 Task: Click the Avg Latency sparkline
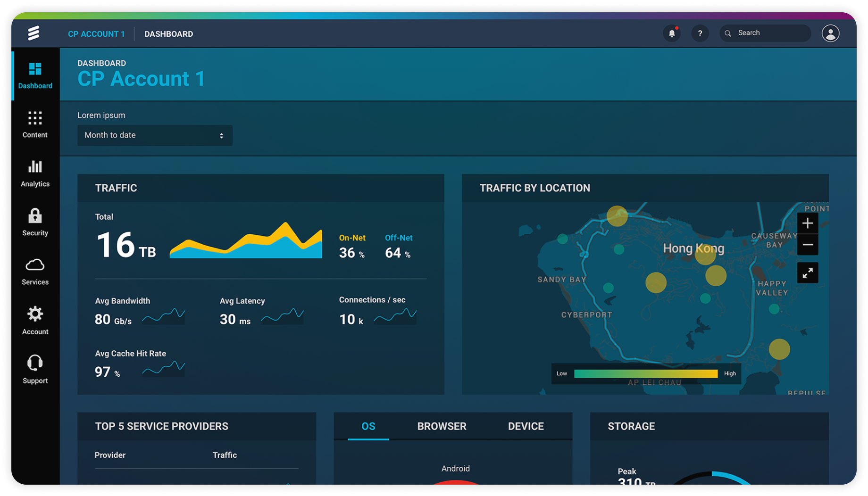[x=282, y=316]
